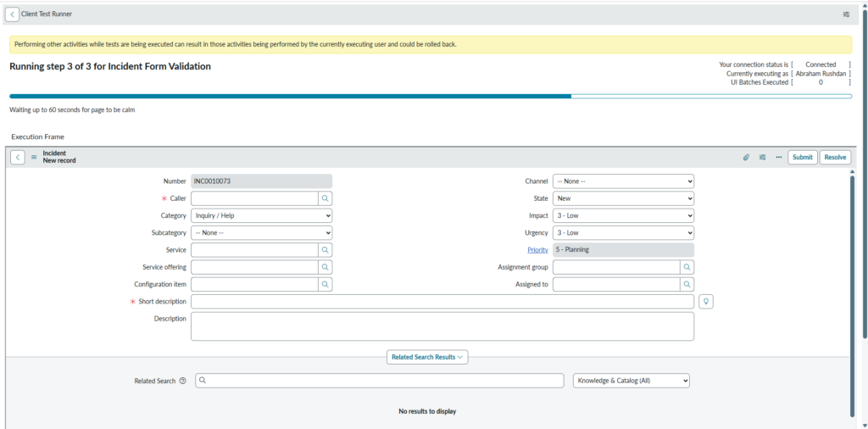Expand the Category dropdown

(261, 215)
